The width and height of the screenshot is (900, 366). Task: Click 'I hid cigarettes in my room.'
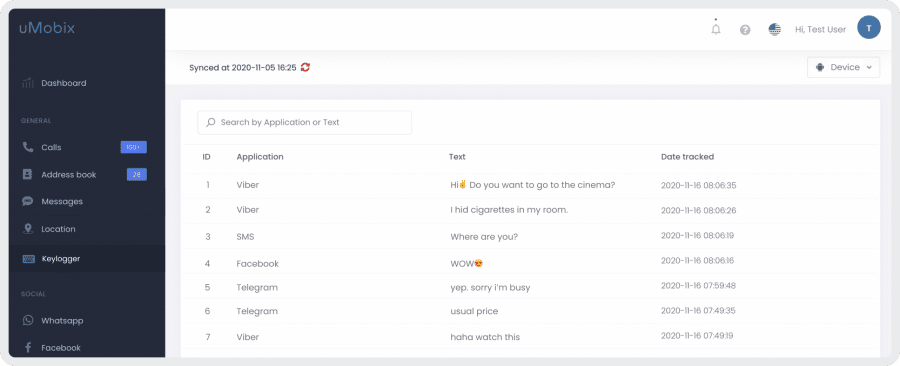509,210
